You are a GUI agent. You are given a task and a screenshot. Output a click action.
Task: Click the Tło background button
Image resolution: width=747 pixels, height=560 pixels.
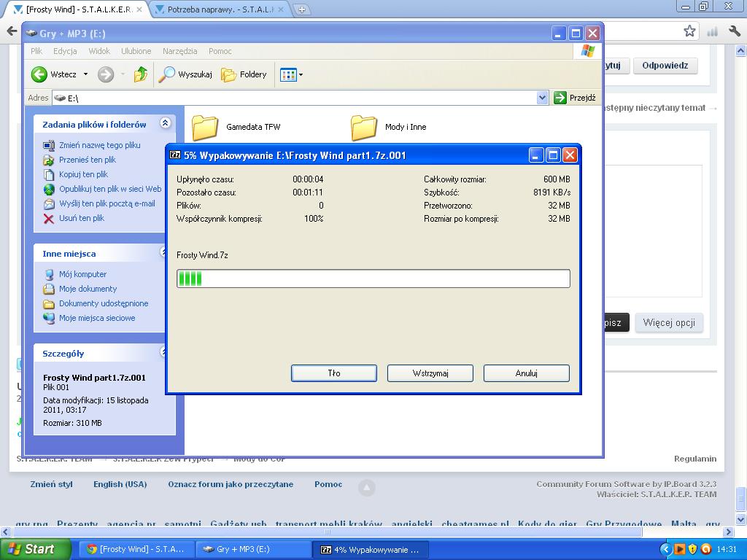[x=333, y=373]
